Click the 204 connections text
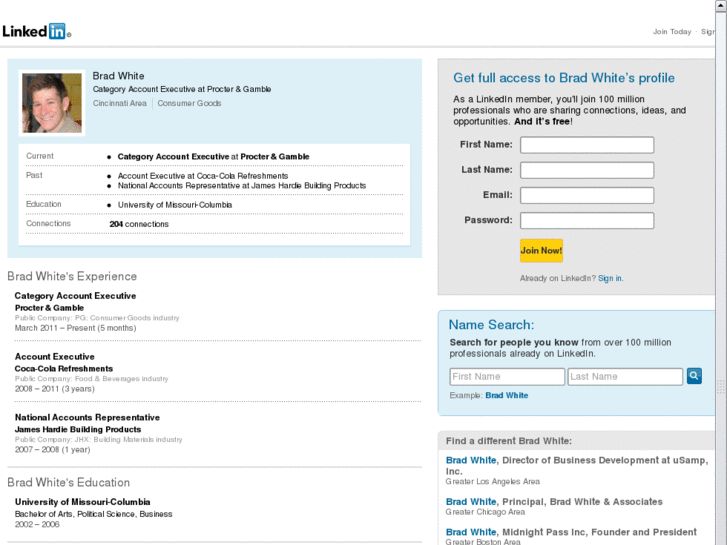 pyautogui.click(x=139, y=224)
